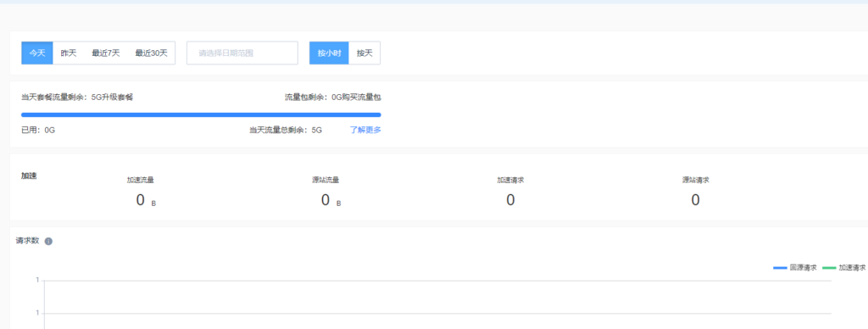Viewport: 868px width, 329px height.
Task: Open the 请选择日期范围 date picker field
Action: click(242, 53)
